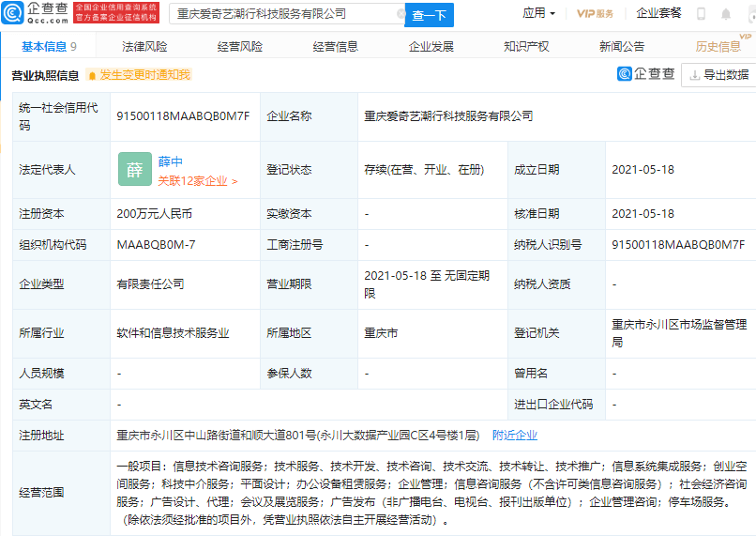Click the 导出数据 export button
This screenshot has width=756, height=536.
718,75
